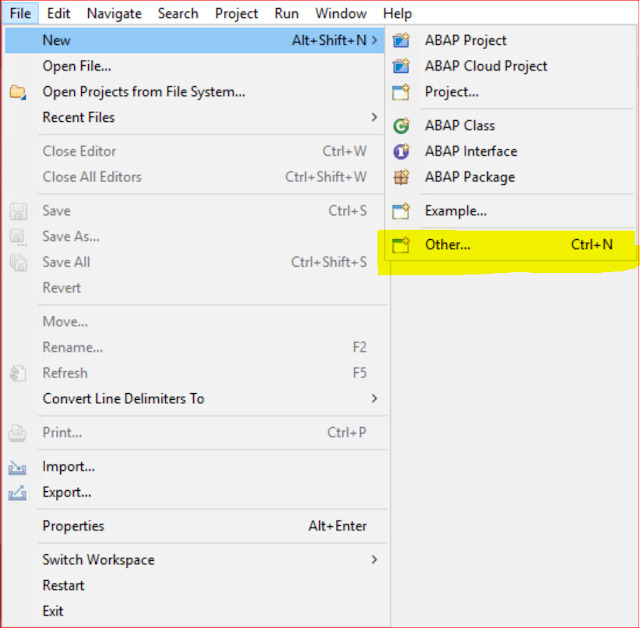The width and height of the screenshot is (640, 628).
Task: Select the Revert entry
Action: pos(194,288)
